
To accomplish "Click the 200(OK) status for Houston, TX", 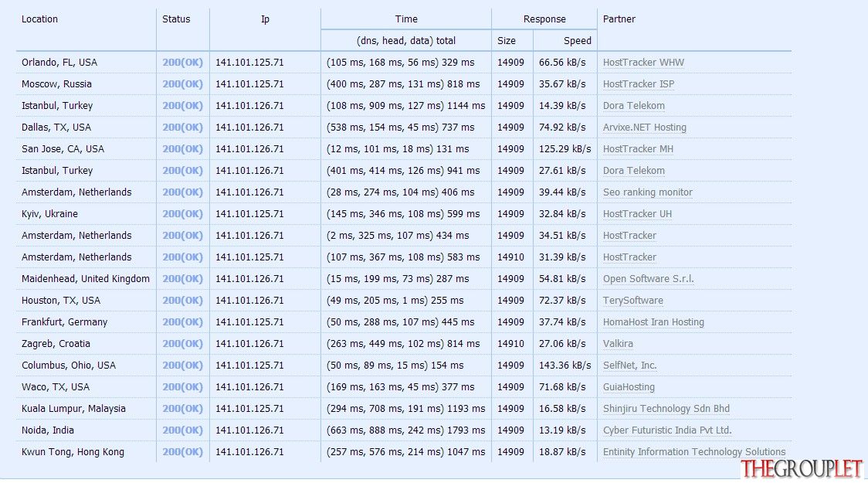I will click(x=183, y=300).
